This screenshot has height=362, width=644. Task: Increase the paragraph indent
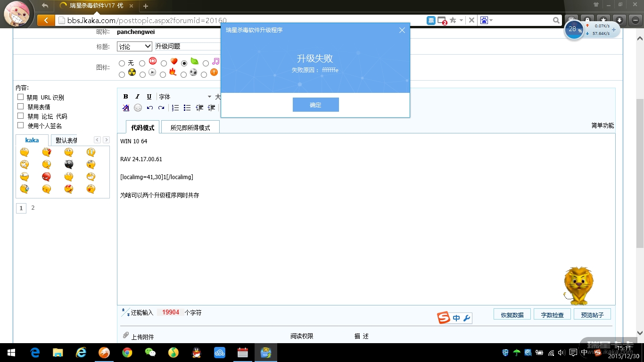click(x=211, y=108)
